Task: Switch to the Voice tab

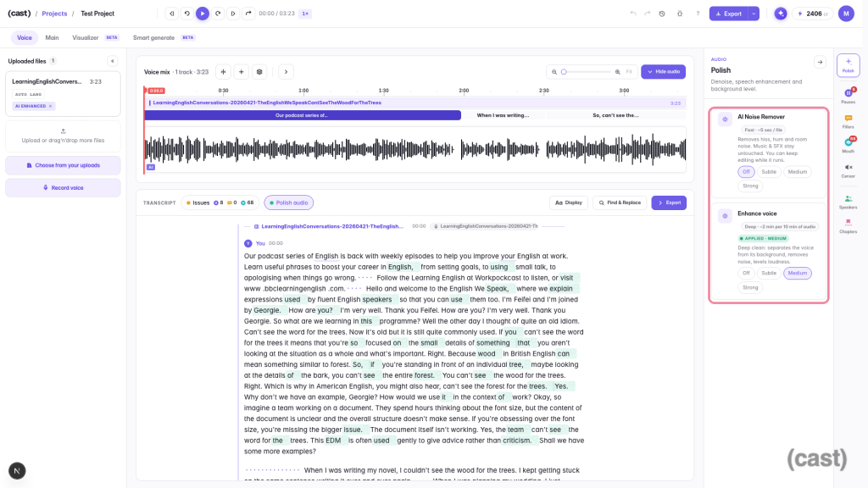Action: pos(25,37)
